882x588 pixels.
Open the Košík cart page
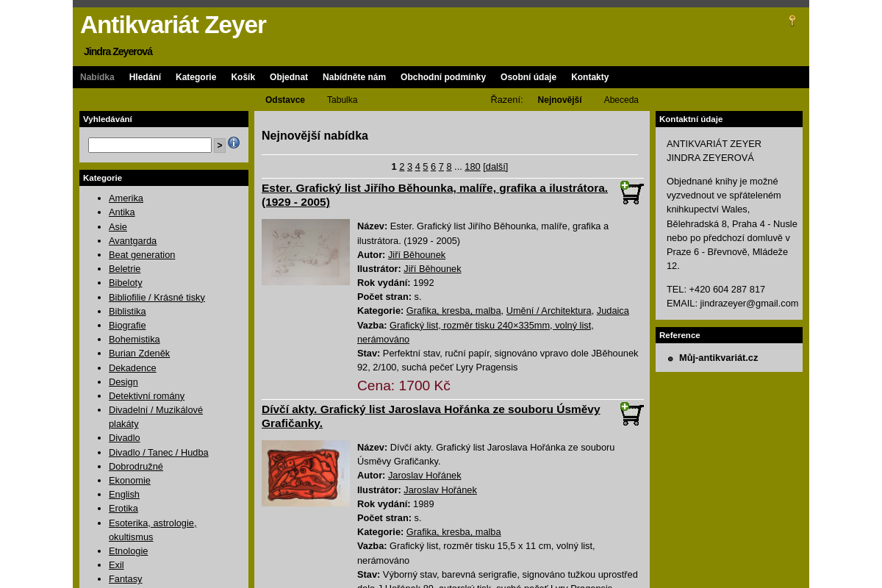(243, 76)
